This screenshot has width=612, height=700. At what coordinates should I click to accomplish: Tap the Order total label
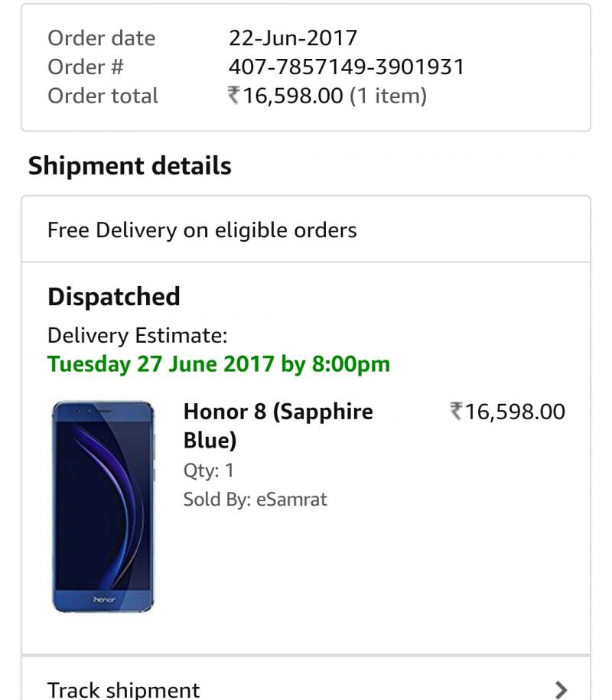(x=103, y=96)
